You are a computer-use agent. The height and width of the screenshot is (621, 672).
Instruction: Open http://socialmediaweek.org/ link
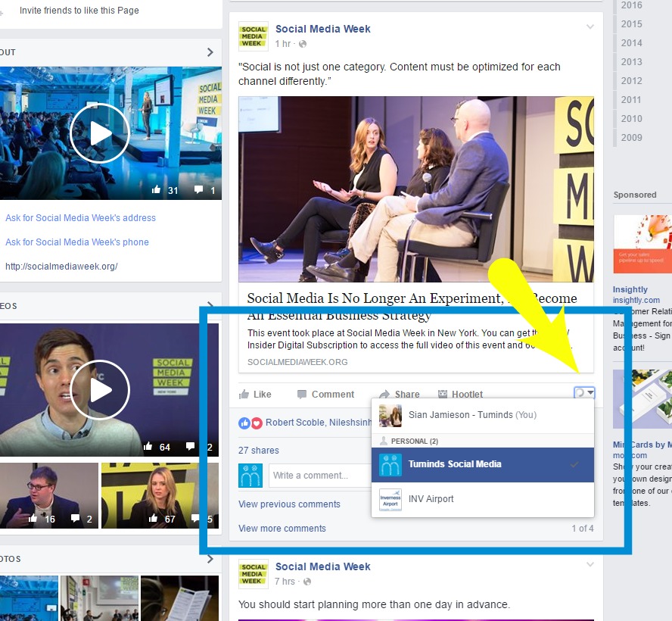tap(61, 267)
